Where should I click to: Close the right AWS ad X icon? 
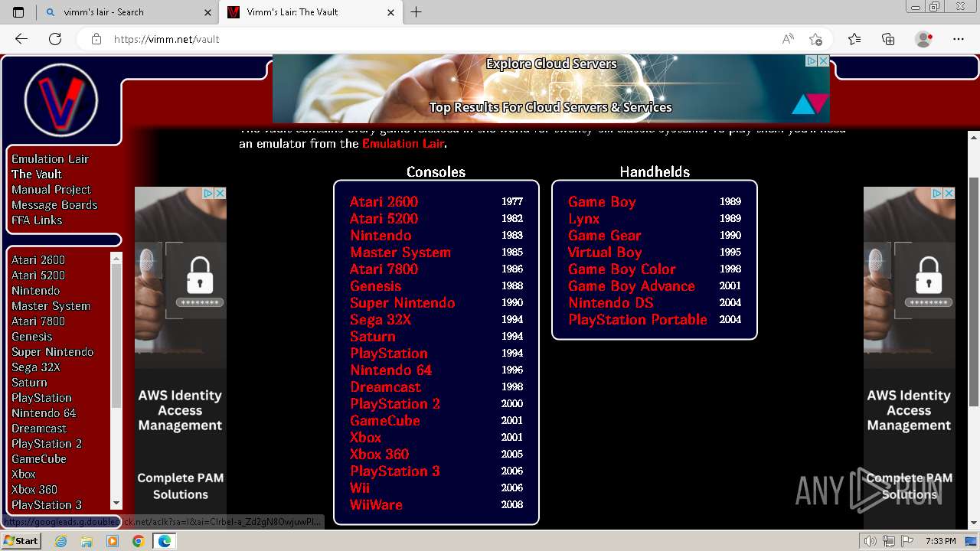(949, 194)
